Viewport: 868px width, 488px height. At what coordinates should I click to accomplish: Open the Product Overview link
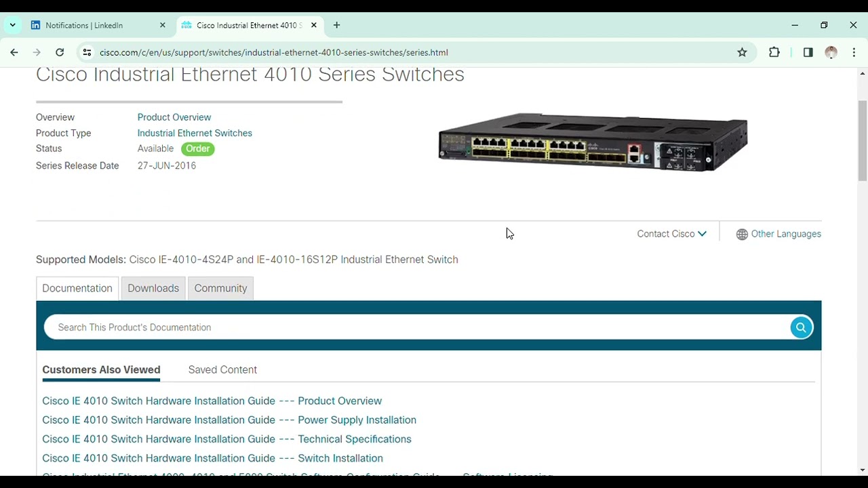point(174,117)
